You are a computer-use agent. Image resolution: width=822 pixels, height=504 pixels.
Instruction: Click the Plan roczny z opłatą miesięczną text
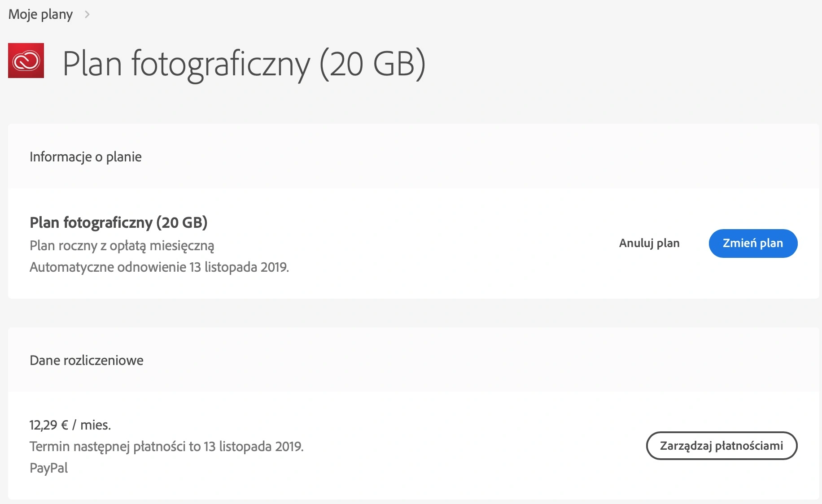(122, 246)
